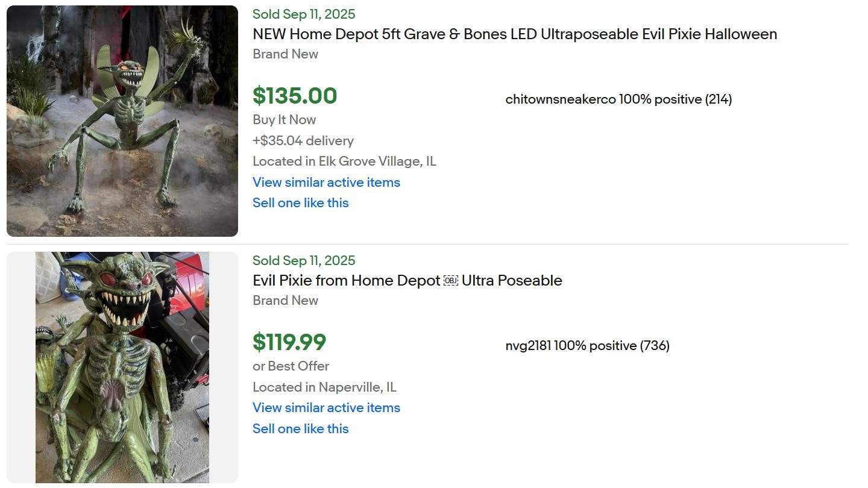Click View similar active items for the $135 listing

click(x=326, y=182)
